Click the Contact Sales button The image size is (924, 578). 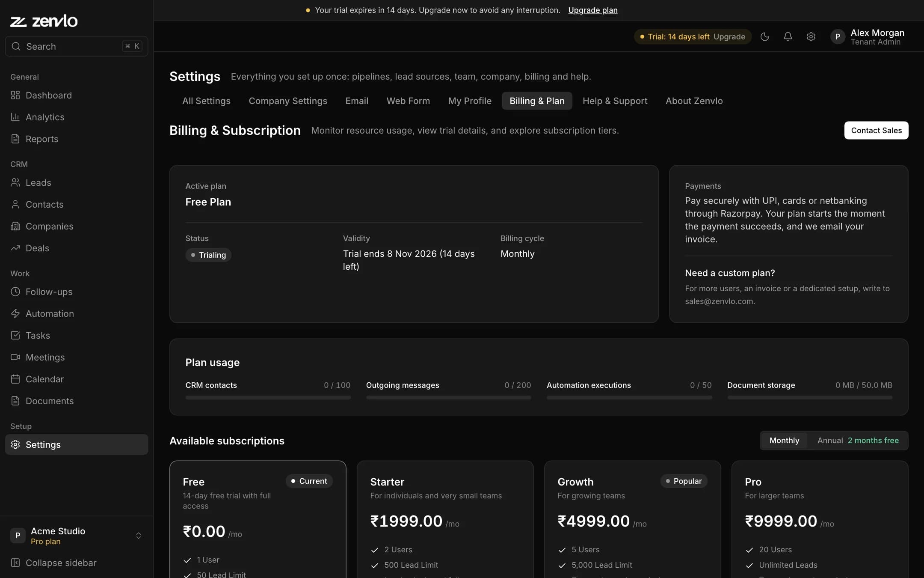click(876, 130)
